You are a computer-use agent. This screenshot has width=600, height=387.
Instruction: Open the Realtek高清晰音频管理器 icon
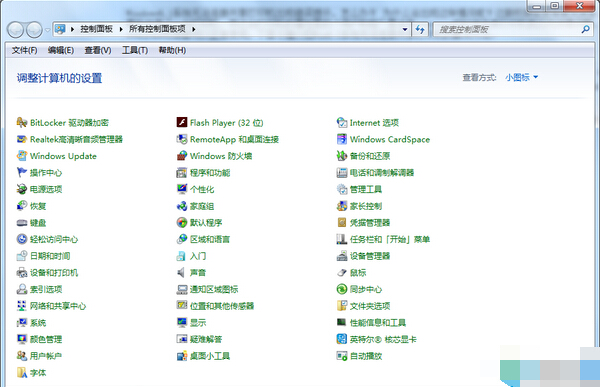coord(22,139)
